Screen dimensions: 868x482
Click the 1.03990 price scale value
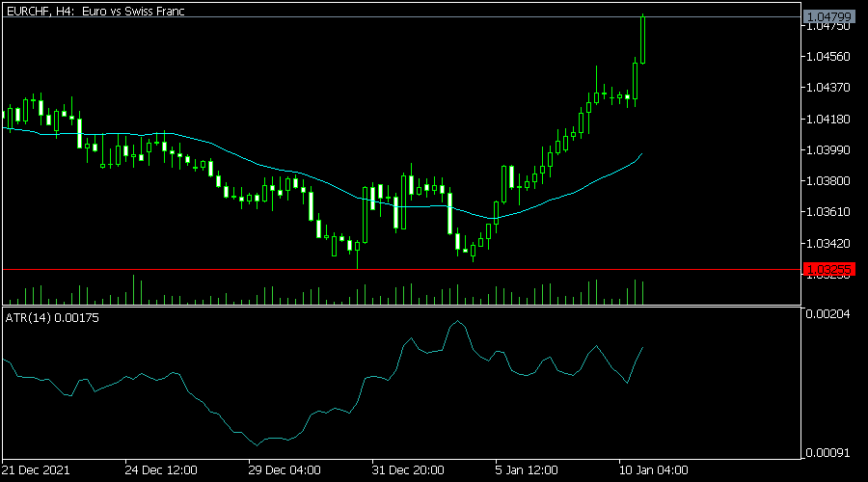828,150
